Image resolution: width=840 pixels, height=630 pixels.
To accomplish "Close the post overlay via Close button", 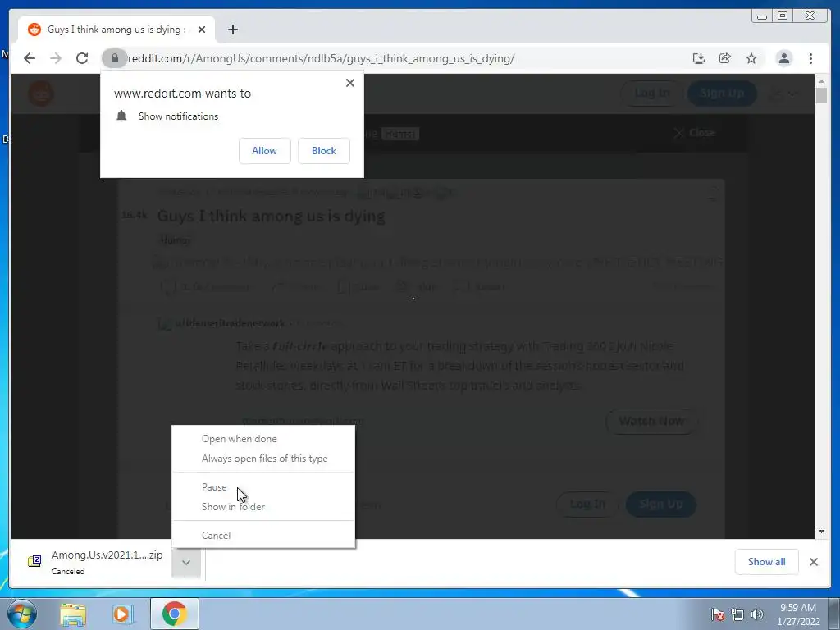I will pyautogui.click(x=695, y=132).
